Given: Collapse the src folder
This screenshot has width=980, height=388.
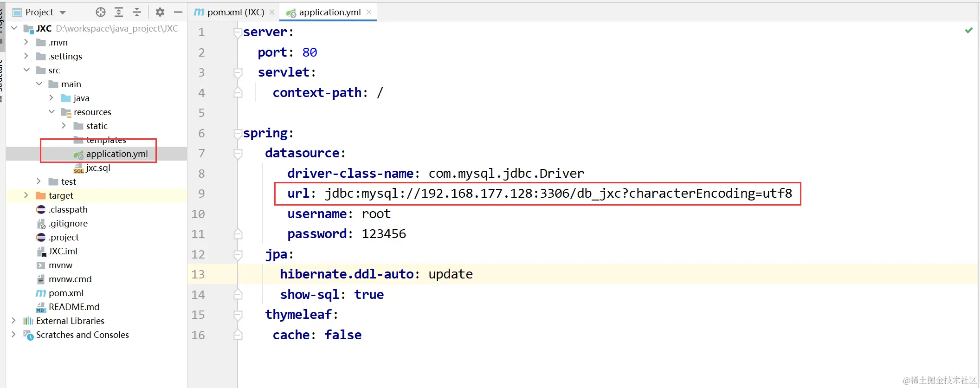Looking at the screenshot, I should pos(26,70).
